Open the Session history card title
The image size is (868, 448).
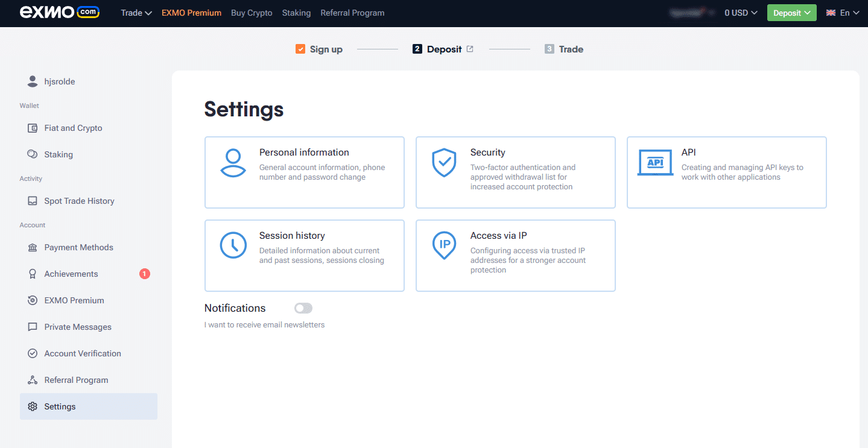(292, 236)
